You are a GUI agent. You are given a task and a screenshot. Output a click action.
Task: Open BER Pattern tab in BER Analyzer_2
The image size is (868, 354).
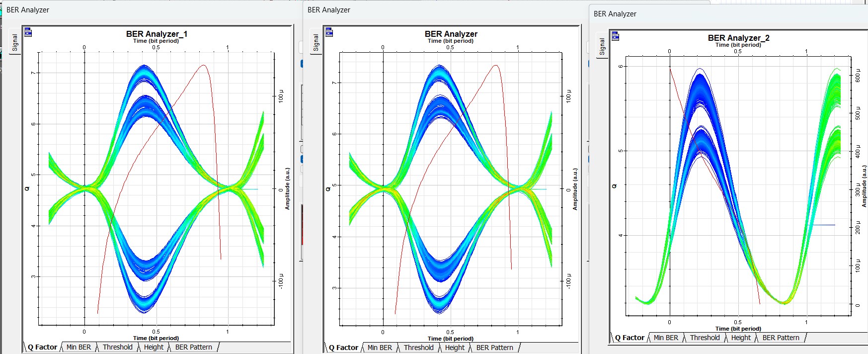(x=781, y=338)
